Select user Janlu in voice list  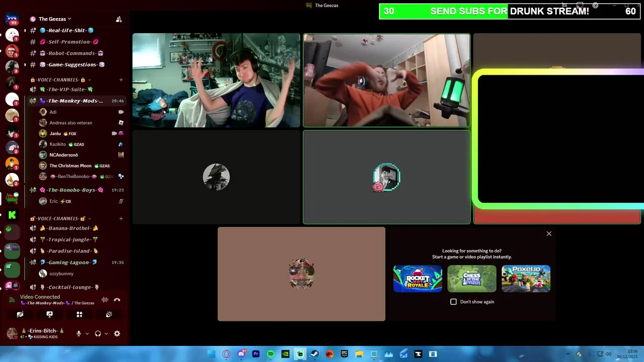[80, 133]
